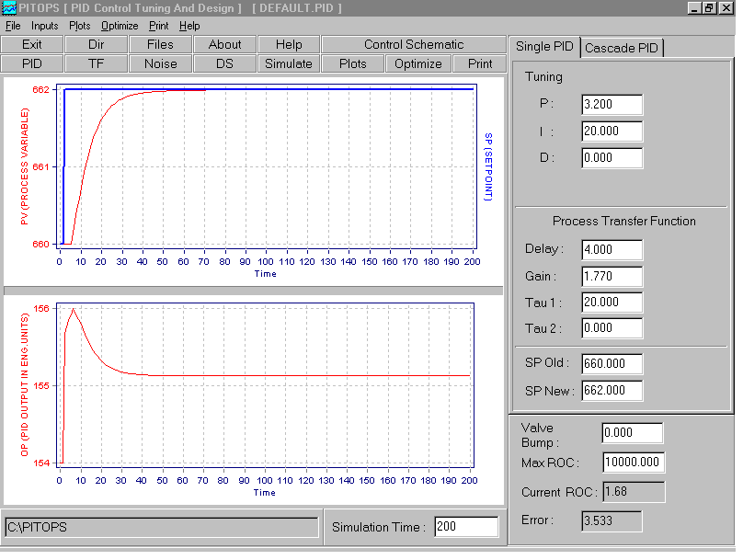Open the Plots menu in menu bar
The height and width of the screenshot is (560, 743).
tap(80, 26)
